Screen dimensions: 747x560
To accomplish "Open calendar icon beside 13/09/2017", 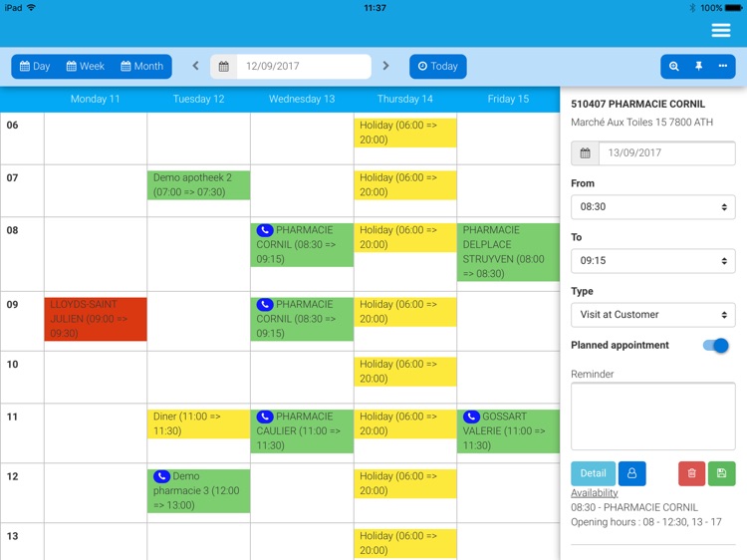I will pyautogui.click(x=585, y=153).
